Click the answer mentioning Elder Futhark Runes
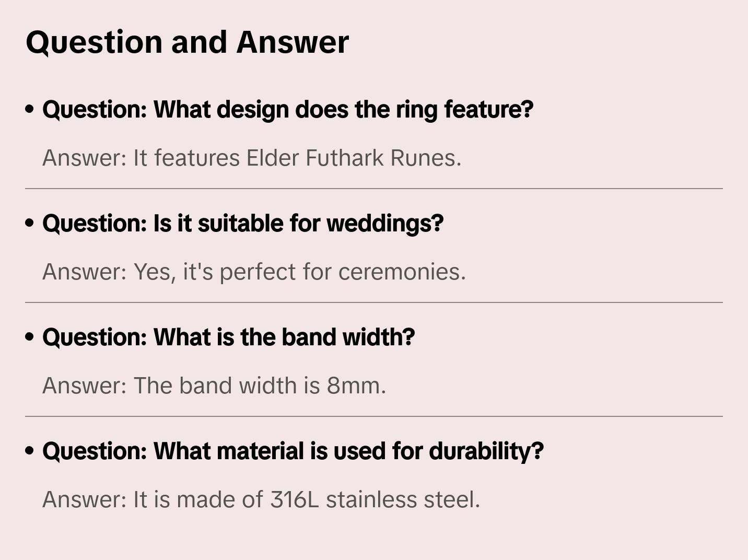This screenshot has height=560, width=748. pos(252,158)
